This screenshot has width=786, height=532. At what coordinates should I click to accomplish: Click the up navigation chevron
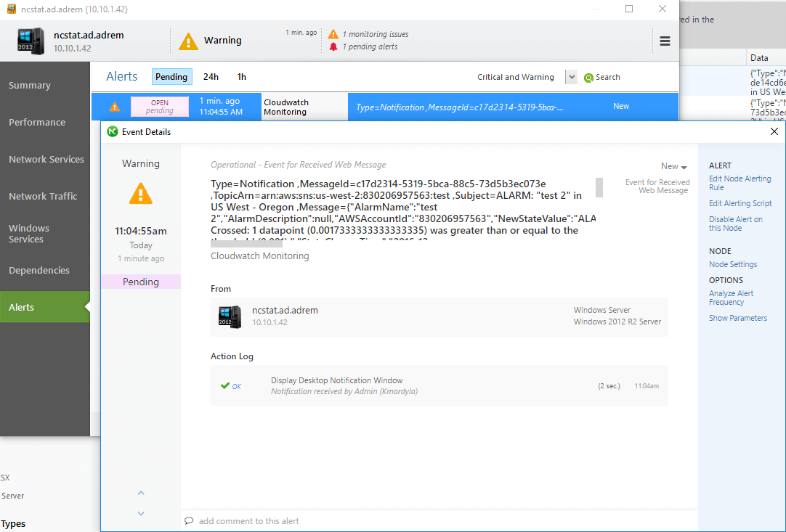140,493
